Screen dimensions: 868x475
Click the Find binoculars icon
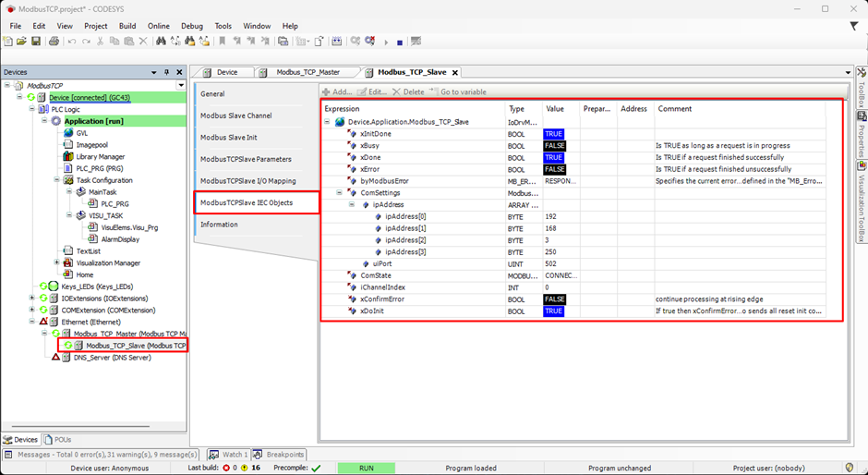pos(161,41)
